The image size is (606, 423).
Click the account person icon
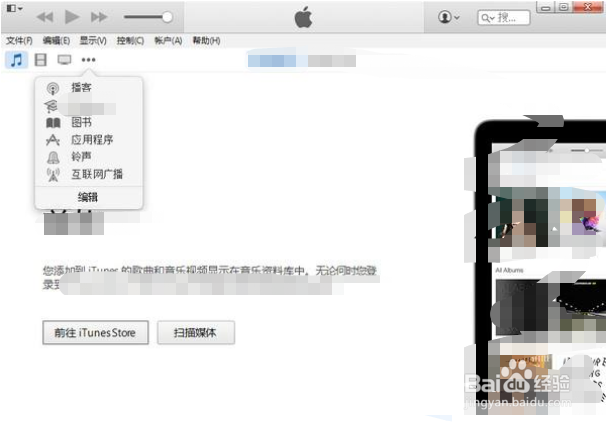point(445,17)
